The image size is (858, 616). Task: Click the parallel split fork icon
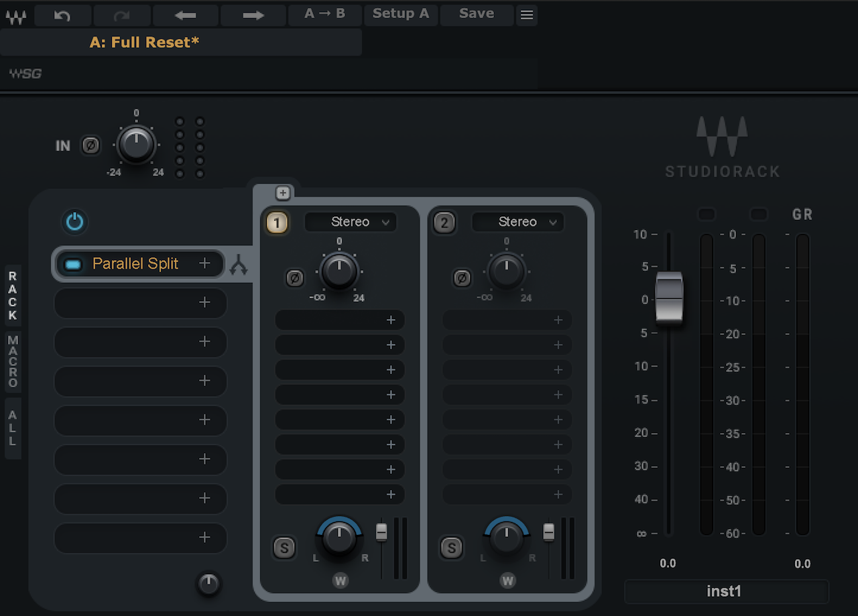[239, 266]
